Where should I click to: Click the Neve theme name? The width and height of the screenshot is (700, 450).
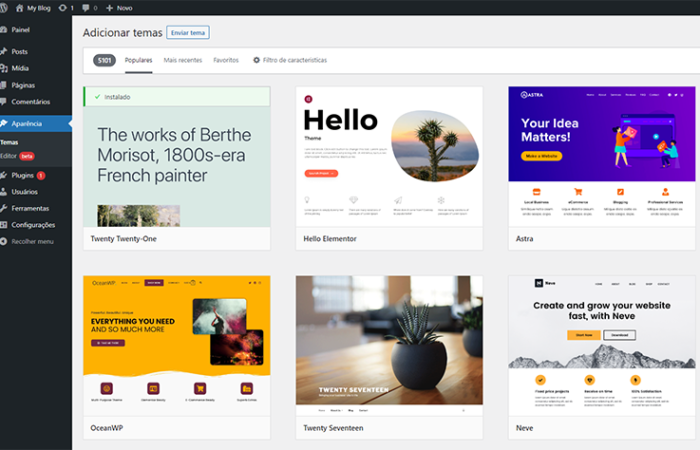click(x=525, y=428)
